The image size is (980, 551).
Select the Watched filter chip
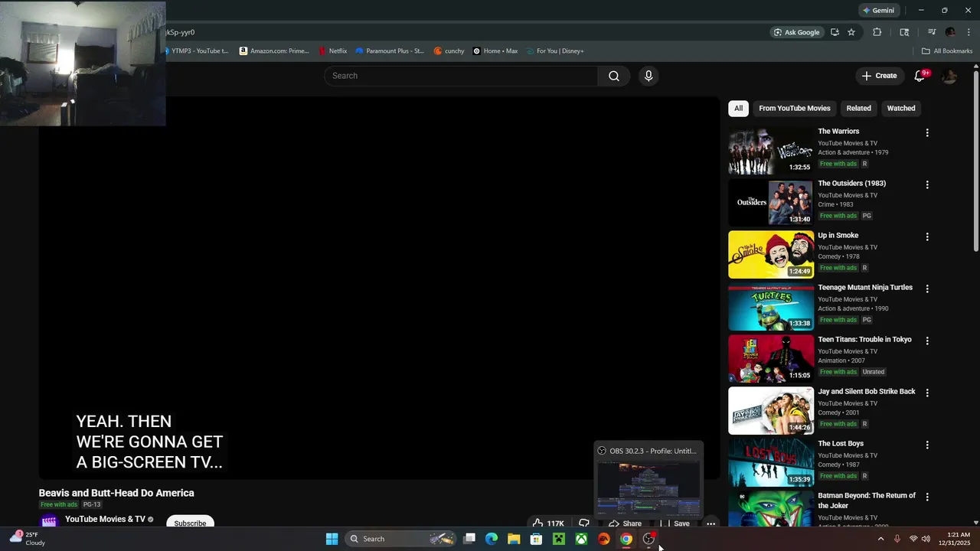[x=901, y=109]
